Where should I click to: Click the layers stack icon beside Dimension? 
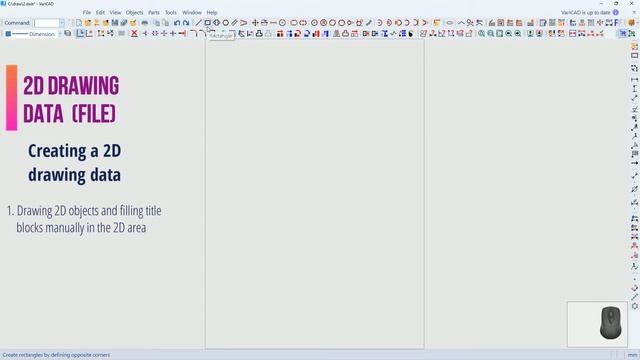pyautogui.click(x=68, y=33)
